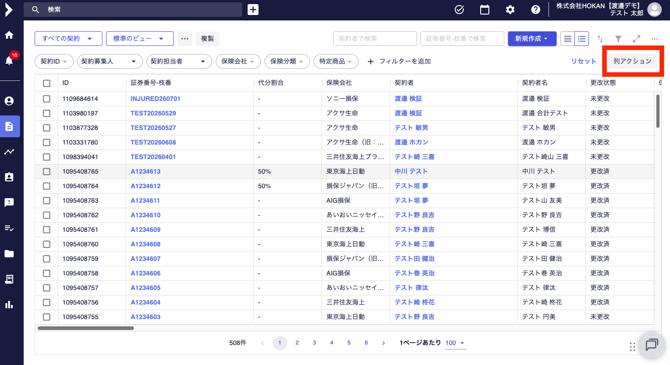Tick the select-all checkbox in table header
Screen dimensions: 670x365
point(47,83)
